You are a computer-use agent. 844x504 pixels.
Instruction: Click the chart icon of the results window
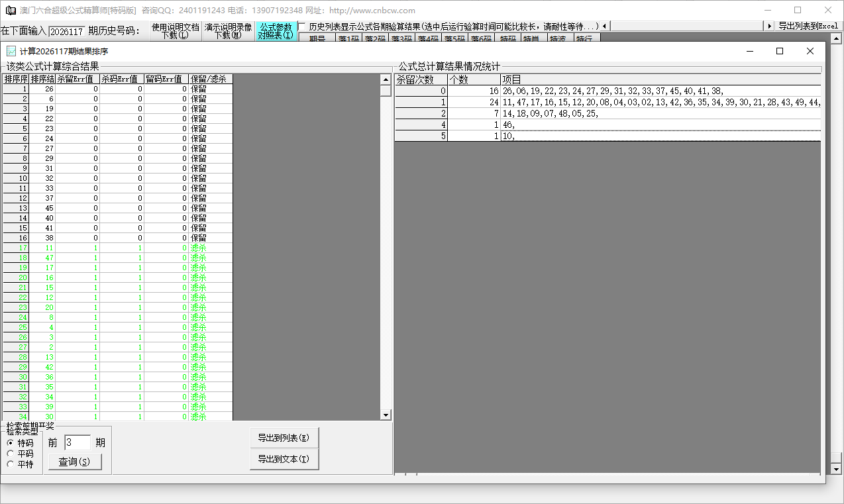coord(11,51)
